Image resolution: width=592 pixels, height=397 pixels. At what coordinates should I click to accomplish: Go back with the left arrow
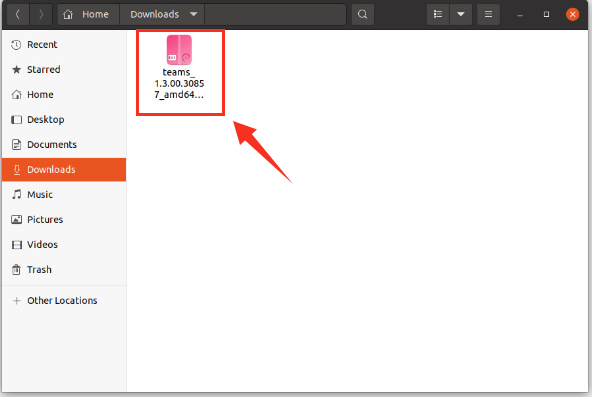[18, 14]
